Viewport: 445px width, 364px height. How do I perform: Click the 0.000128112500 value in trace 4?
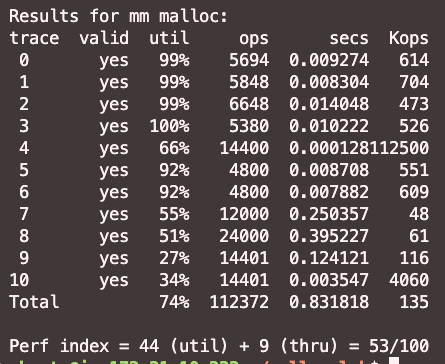point(359,148)
